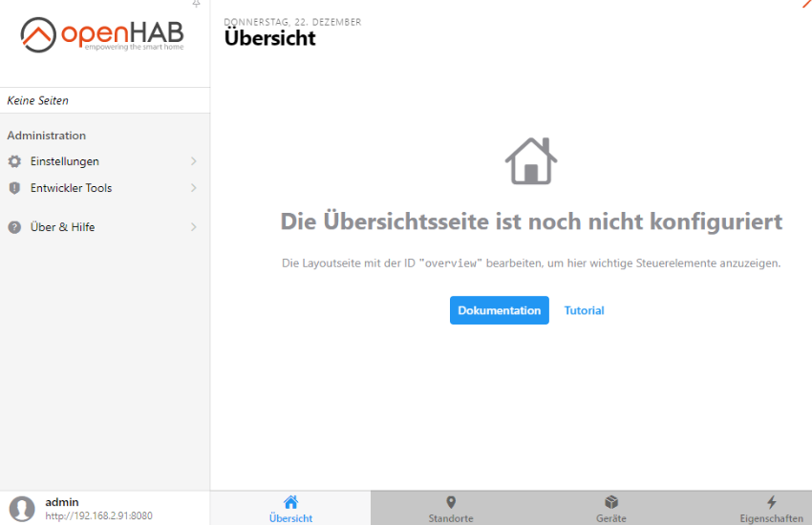Image resolution: width=812 pixels, height=525 pixels.
Task: Expand Über & Hilfe chevron arrow
Action: 194,227
